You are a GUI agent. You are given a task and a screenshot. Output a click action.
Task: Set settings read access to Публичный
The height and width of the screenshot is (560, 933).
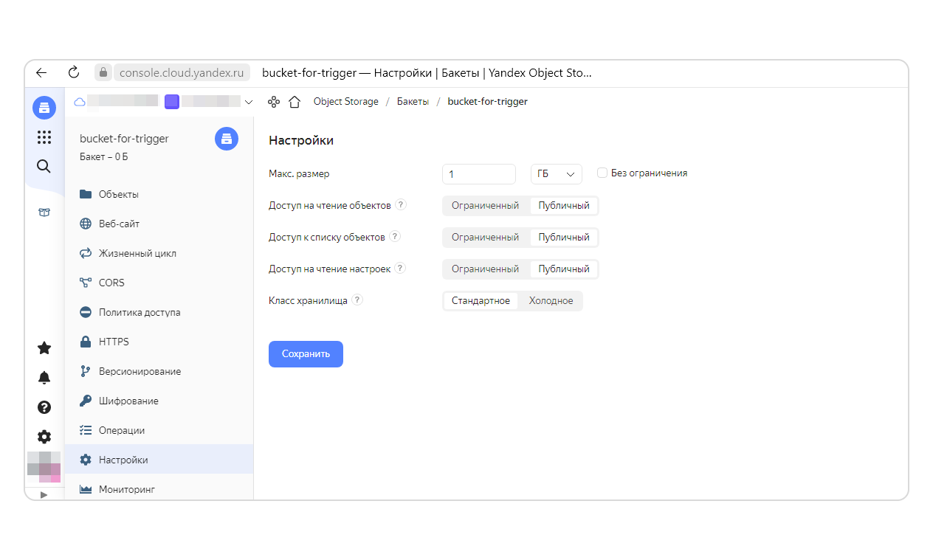[564, 269]
